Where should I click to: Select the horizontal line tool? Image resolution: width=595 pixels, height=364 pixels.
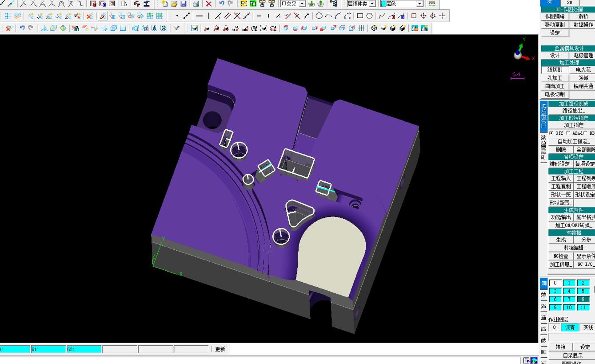click(200, 16)
